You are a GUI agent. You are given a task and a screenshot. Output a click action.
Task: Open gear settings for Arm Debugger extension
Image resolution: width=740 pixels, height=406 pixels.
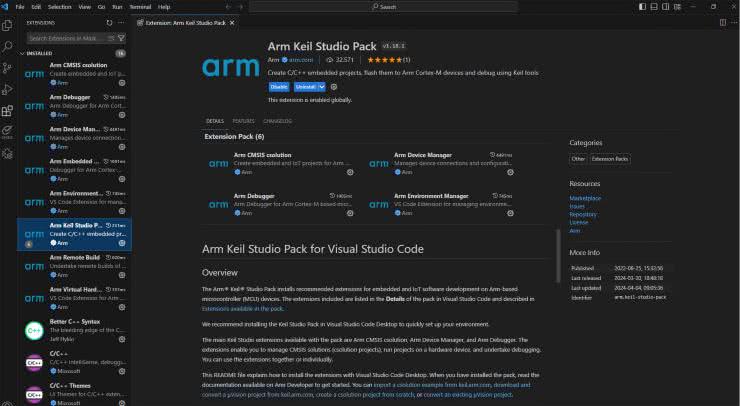point(123,114)
